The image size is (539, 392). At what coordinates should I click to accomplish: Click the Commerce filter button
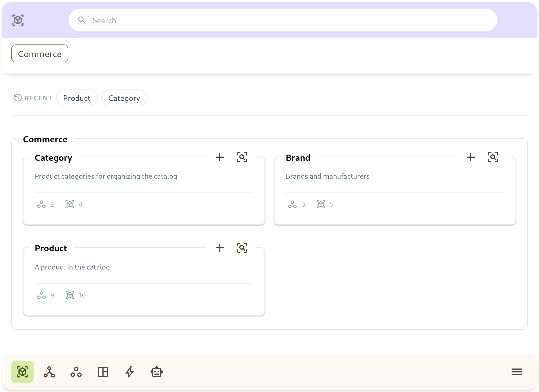click(39, 53)
